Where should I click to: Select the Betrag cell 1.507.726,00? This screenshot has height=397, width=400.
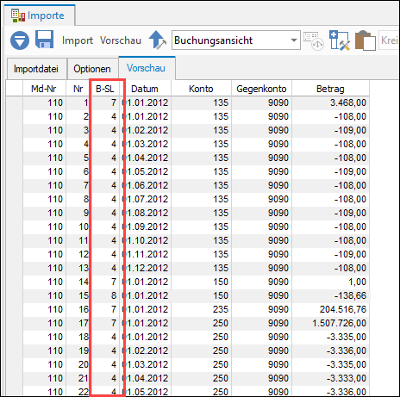(x=330, y=323)
